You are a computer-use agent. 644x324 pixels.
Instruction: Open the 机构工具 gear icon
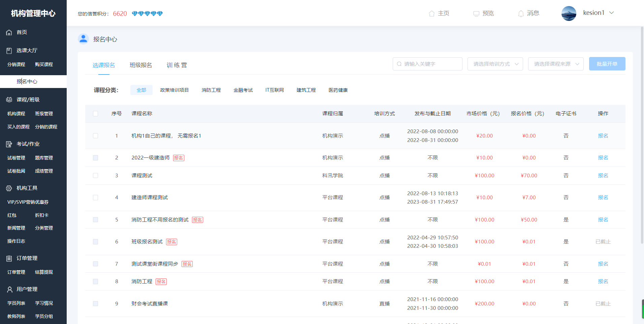click(x=9, y=188)
